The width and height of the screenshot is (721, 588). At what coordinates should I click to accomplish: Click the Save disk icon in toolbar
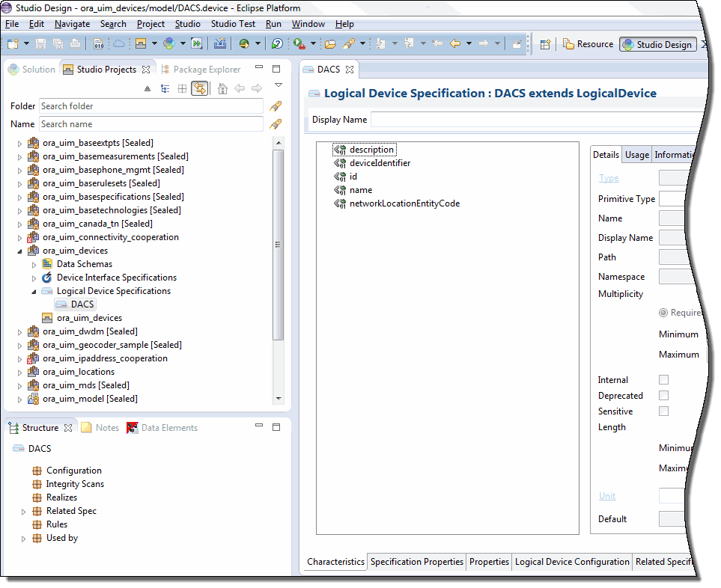[41, 43]
